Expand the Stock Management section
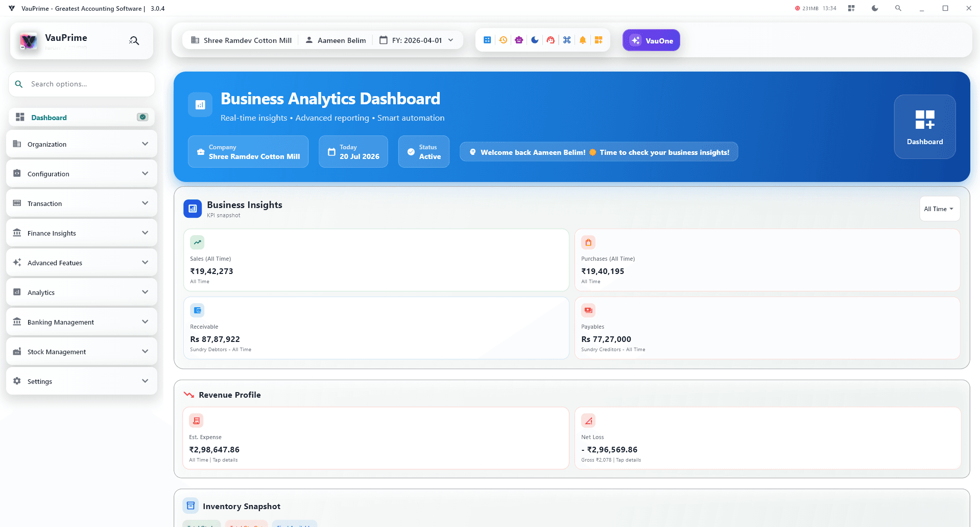980x527 pixels. [x=82, y=352]
